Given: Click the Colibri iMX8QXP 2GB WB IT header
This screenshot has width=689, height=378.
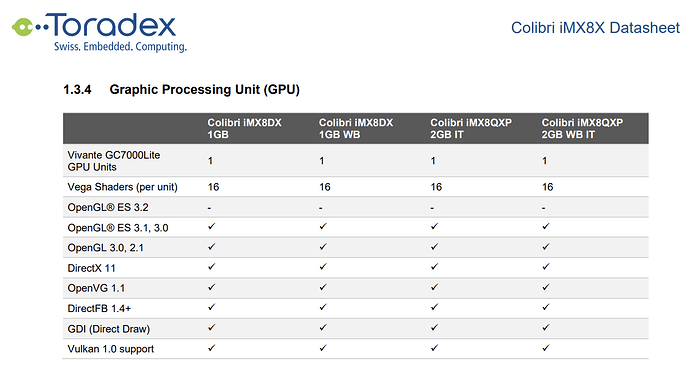Looking at the screenshot, I should tap(582, 128).
